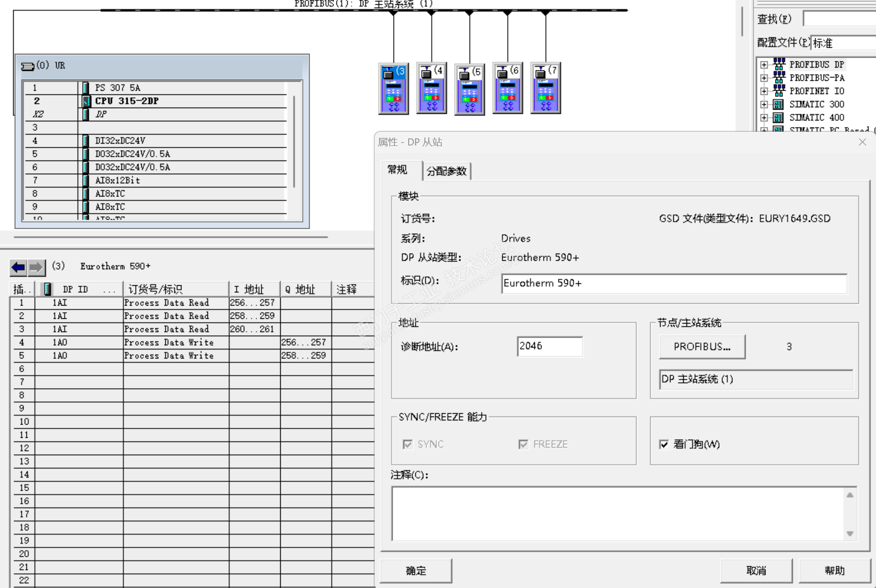Viewport: 876px width, 588px height.
Task: Expand the PROFIBUS DP tree node
Action: [x=764, y=65]
